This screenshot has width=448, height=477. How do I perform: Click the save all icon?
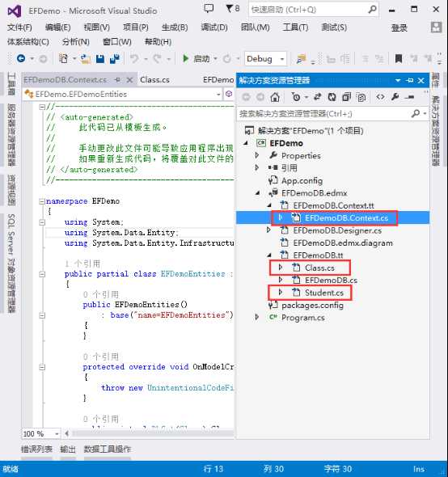pos(115,58)
